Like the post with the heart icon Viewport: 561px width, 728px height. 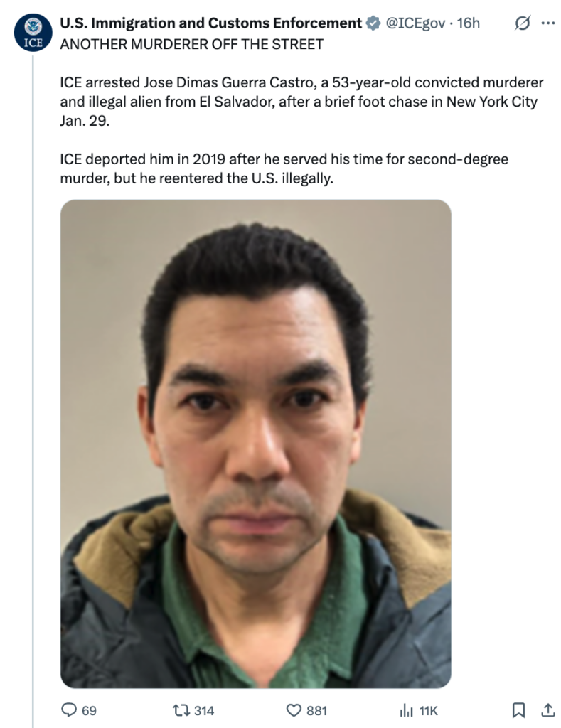[x=294, y=710]
